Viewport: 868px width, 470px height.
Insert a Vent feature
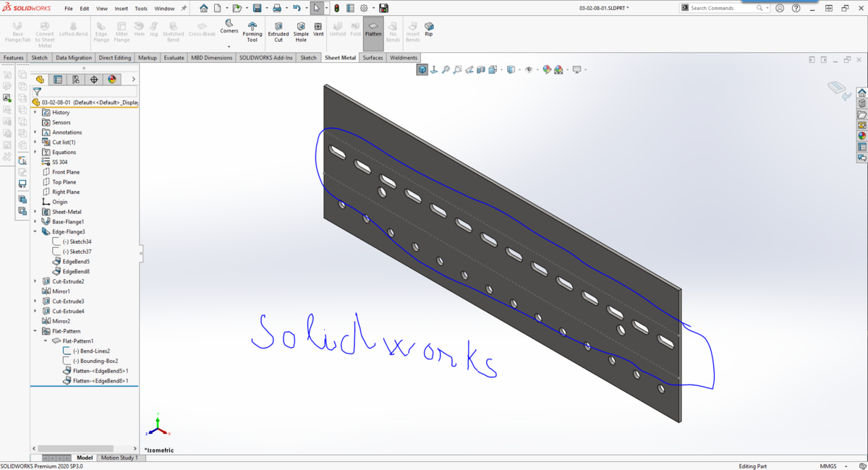[x=318, y=29]
